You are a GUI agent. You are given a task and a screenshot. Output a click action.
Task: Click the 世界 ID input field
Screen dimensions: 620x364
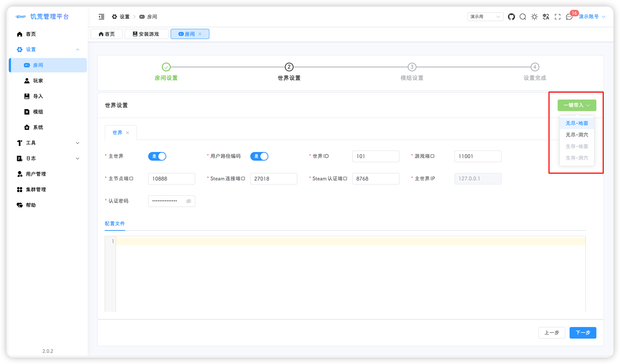click(376, 156)
